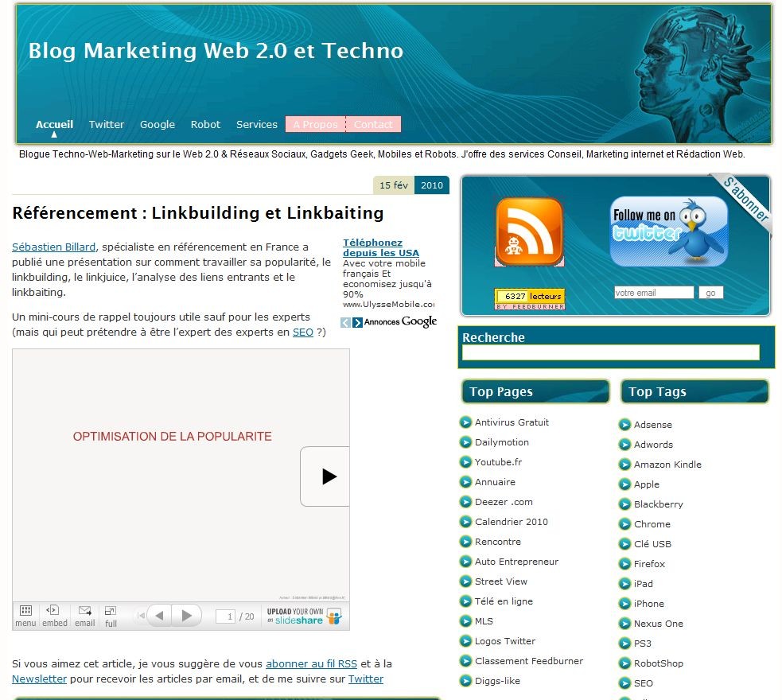Open the Annuaire top page link
Viewport: 782px width, 700px height.
pos(495,482)
